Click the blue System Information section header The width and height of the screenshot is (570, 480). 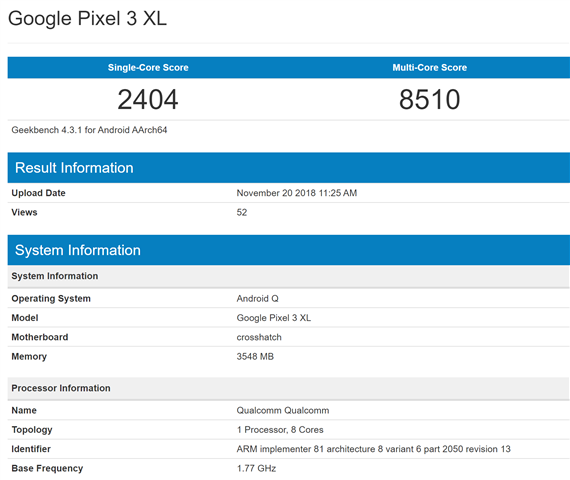(x=289, y=250)
